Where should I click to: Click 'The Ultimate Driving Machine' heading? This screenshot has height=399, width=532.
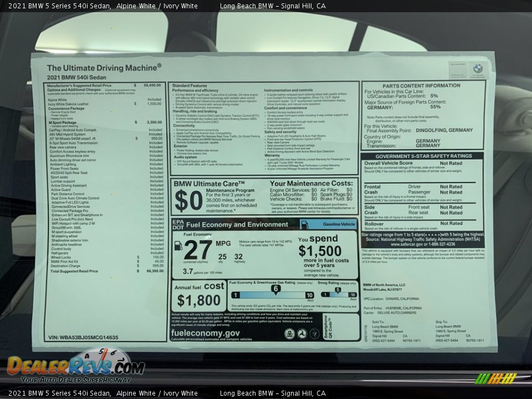(104, 68)
